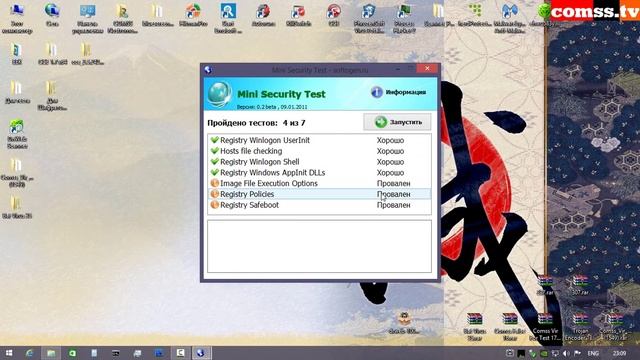Open the Информация info button
The height and width of the screenshot is (360, 640).
(x=398, y=92)
